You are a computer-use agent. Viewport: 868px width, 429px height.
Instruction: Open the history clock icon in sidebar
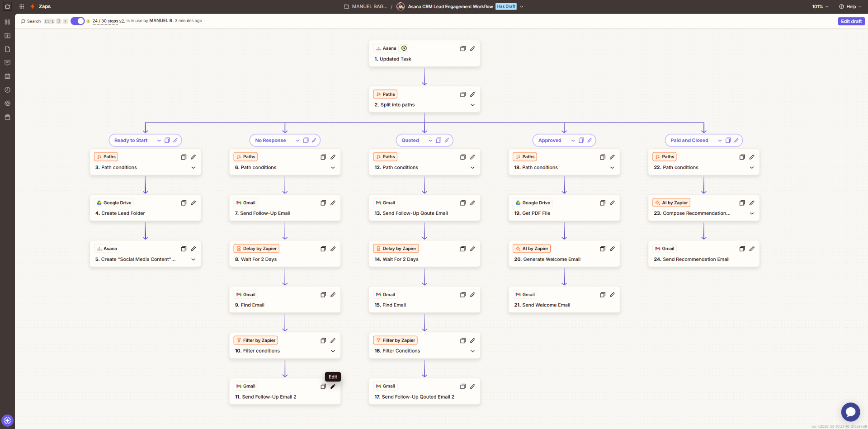click(x=7, y=90)
